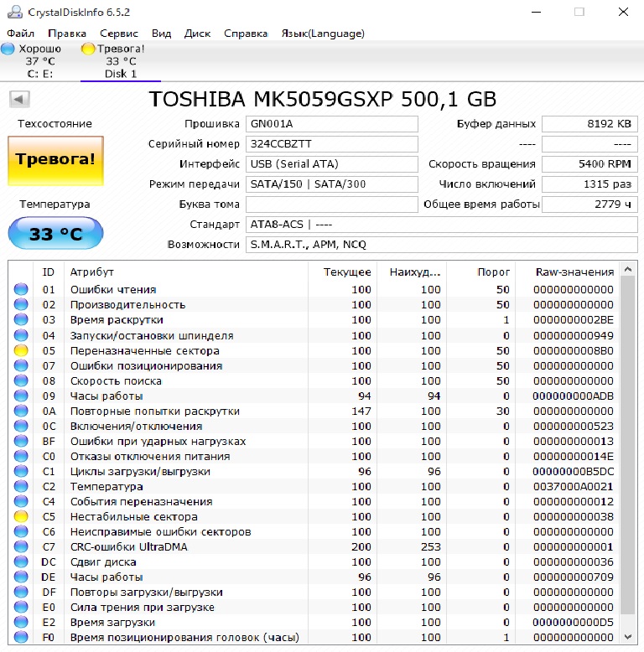Viewport: 644px width, 652px height.
Task: Click the total hours field 2779 ч
Action: [589, 204]
